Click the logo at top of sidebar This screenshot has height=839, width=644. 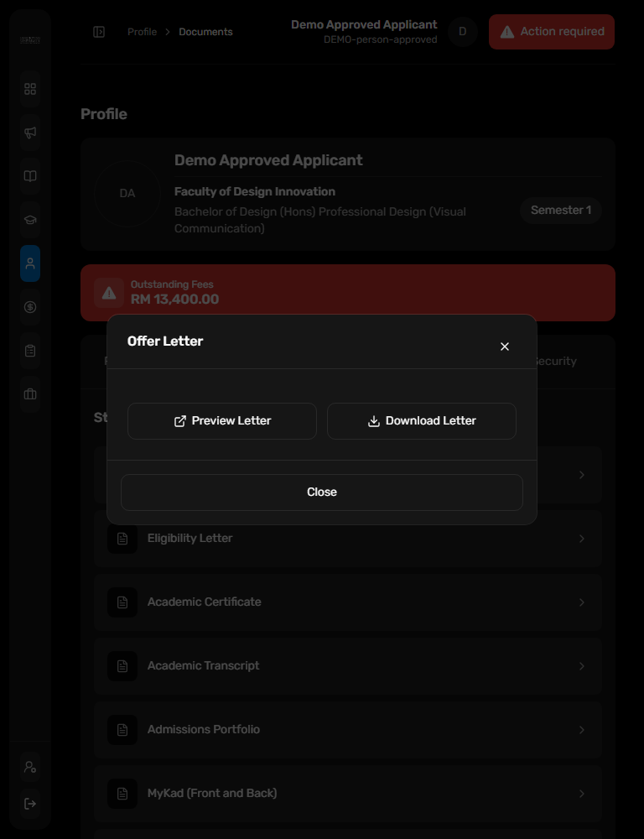(x=30, y=40)
